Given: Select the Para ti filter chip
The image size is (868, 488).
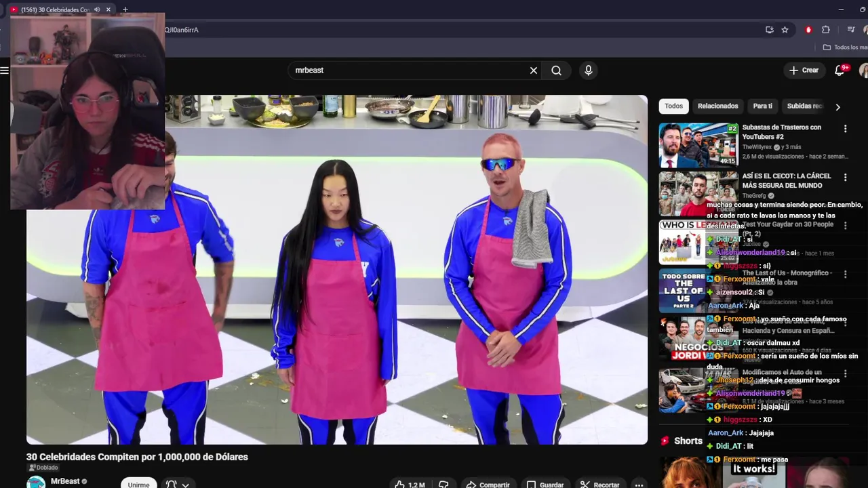Looking at the screenshot, I should tap(762, 106).
